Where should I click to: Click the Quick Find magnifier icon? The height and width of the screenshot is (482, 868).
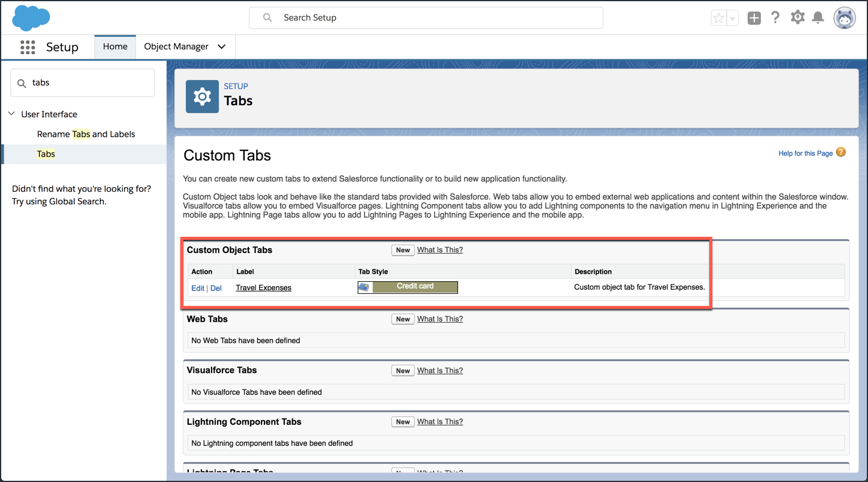point(22,83)
